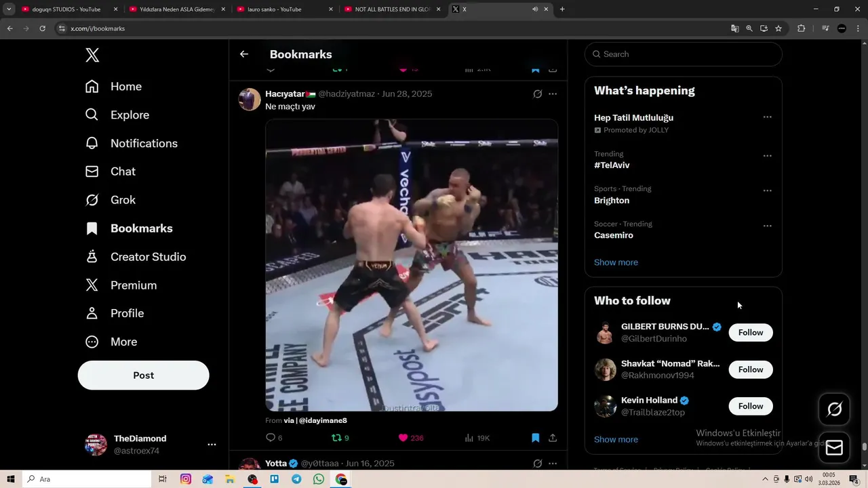The image size is (868, 488).
Task: Open Notifications in the sidebar
Action: (x=131, y=144)
